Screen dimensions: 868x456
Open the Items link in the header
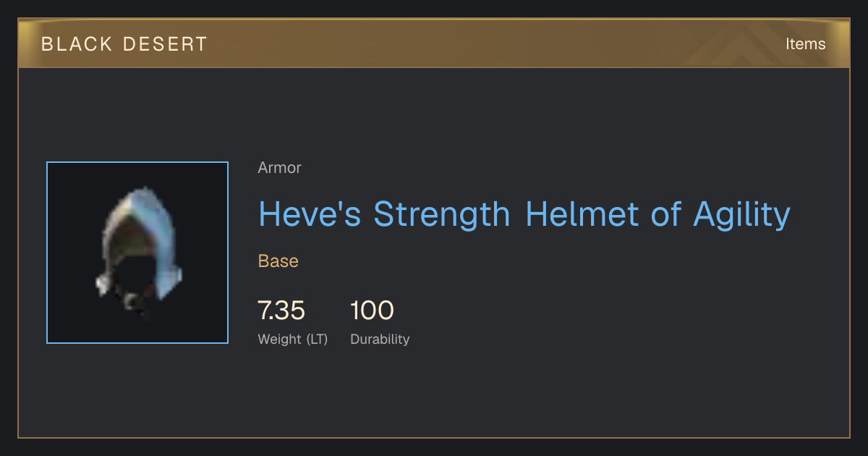pyautogui.click(x=805, y=43)
